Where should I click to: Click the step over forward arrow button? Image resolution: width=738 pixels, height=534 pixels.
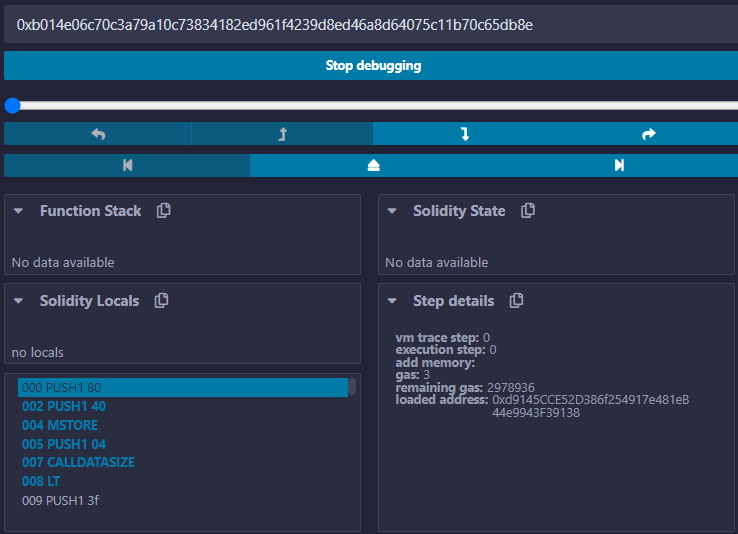point(648,134)
